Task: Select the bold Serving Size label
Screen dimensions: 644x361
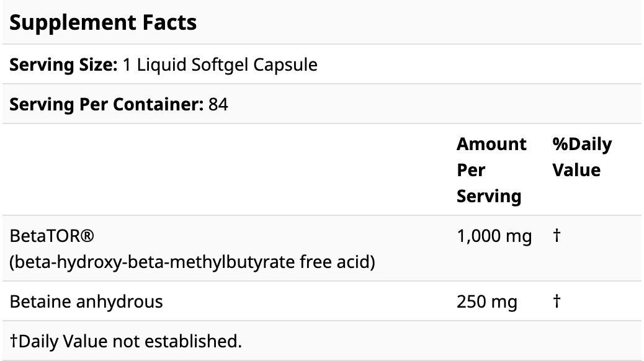Action: (62, 65)
